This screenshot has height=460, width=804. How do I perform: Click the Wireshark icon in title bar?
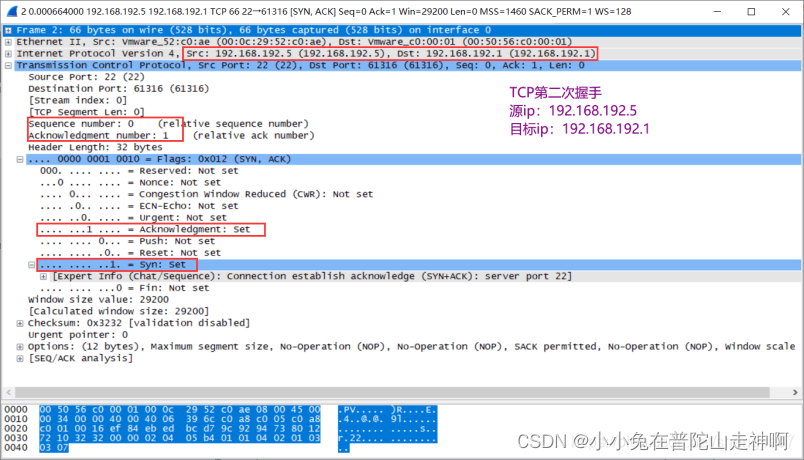(x=10, y=10)
